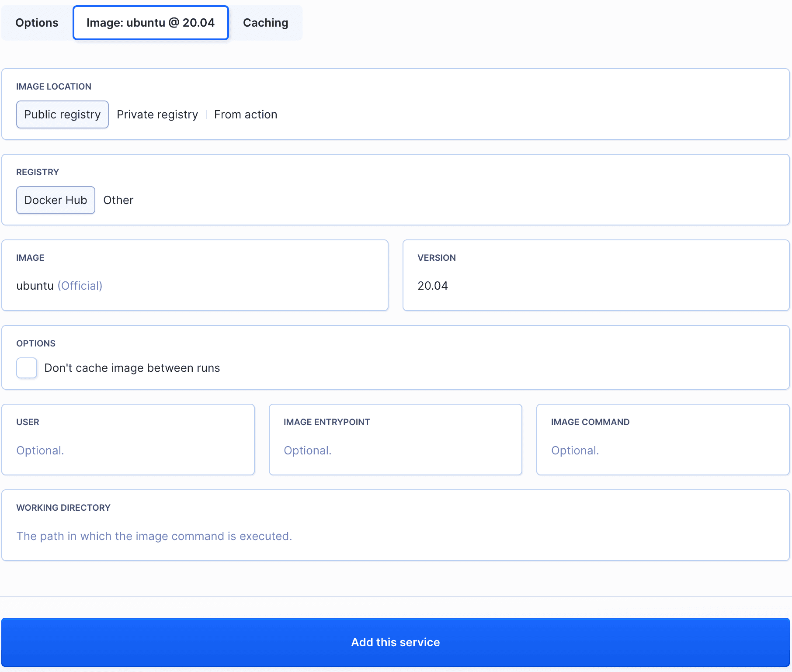
Task: Choose Public registry as image location
Action: click(62, 114)
